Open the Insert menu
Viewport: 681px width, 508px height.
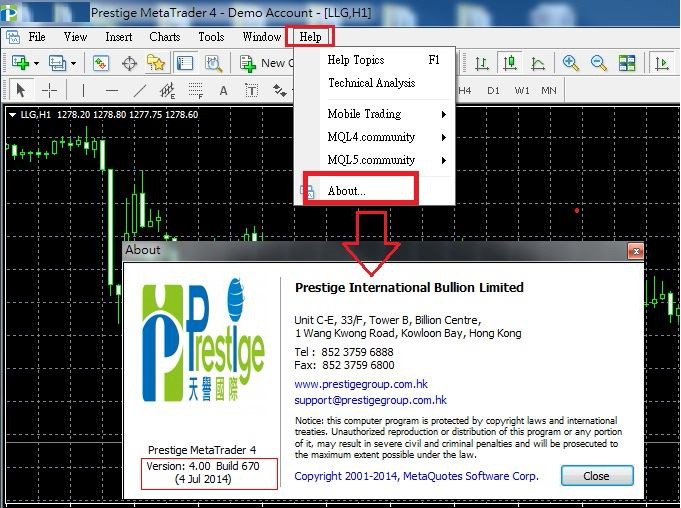(x=119, y=37)
